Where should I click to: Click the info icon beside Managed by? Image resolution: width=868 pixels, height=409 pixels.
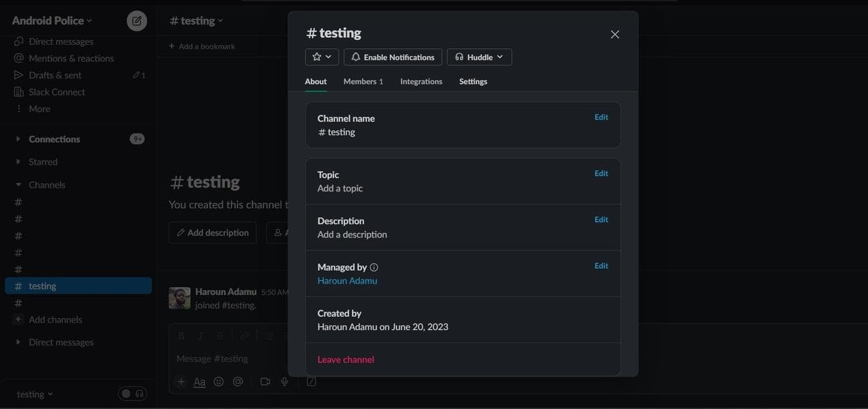[x=374, y=268]
